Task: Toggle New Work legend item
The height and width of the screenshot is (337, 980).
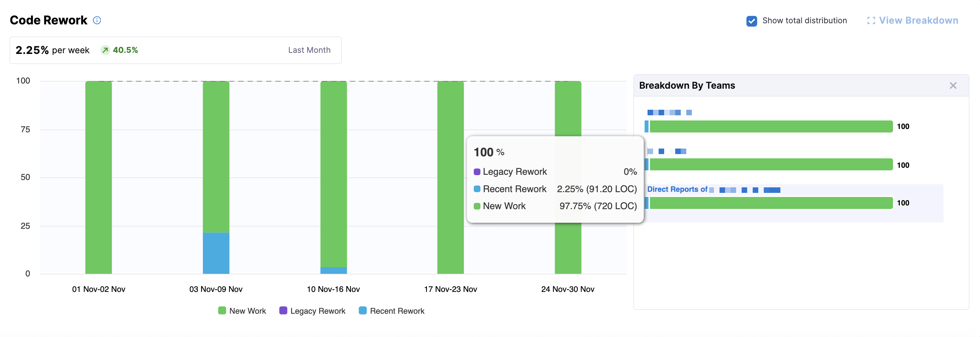Action: (247, 311)
